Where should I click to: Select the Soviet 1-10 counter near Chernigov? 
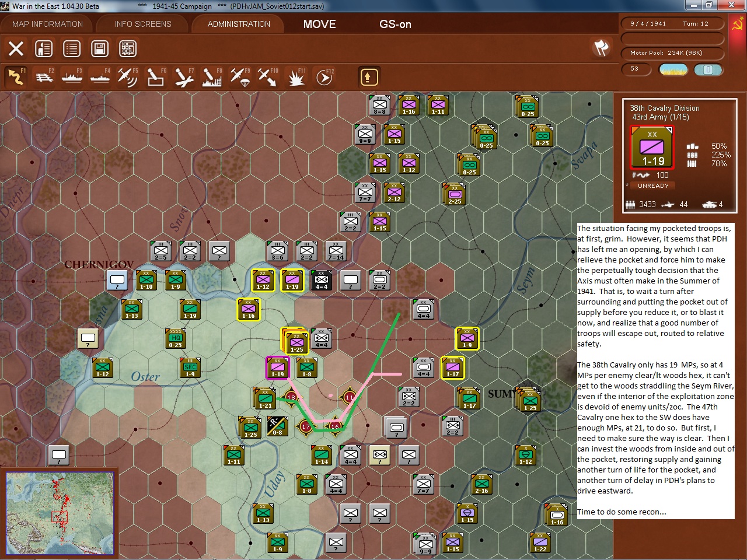tap(146, 280)
